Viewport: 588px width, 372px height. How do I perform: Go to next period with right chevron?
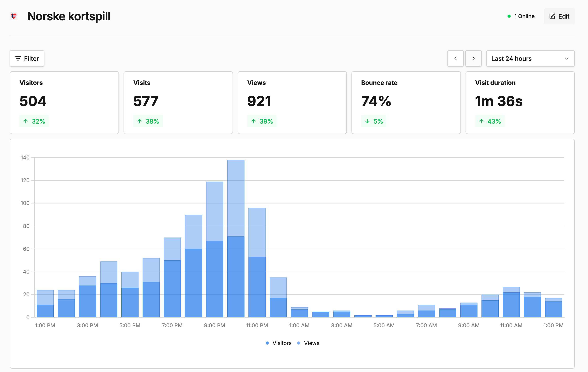tap(473, 58)
